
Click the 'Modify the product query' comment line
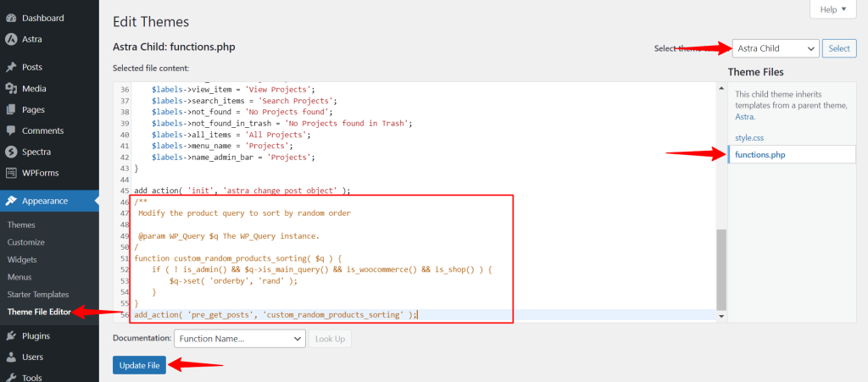point(245,213)
